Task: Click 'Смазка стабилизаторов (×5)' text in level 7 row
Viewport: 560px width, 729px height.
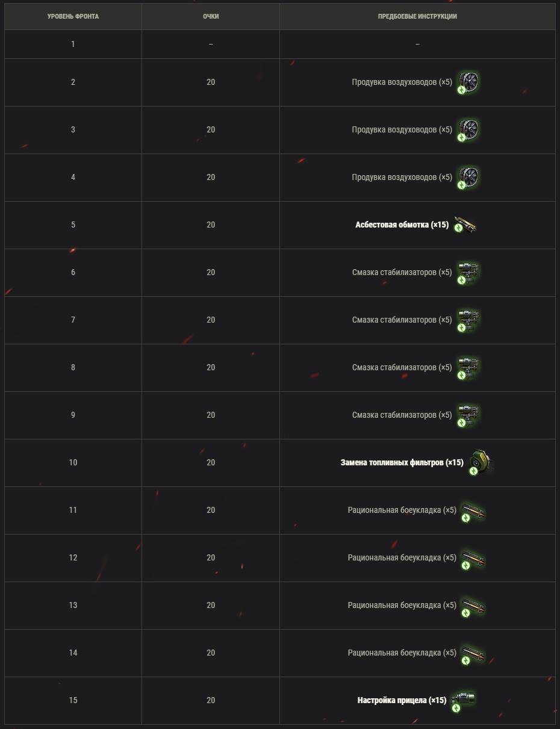Action: tap(402, 320)
